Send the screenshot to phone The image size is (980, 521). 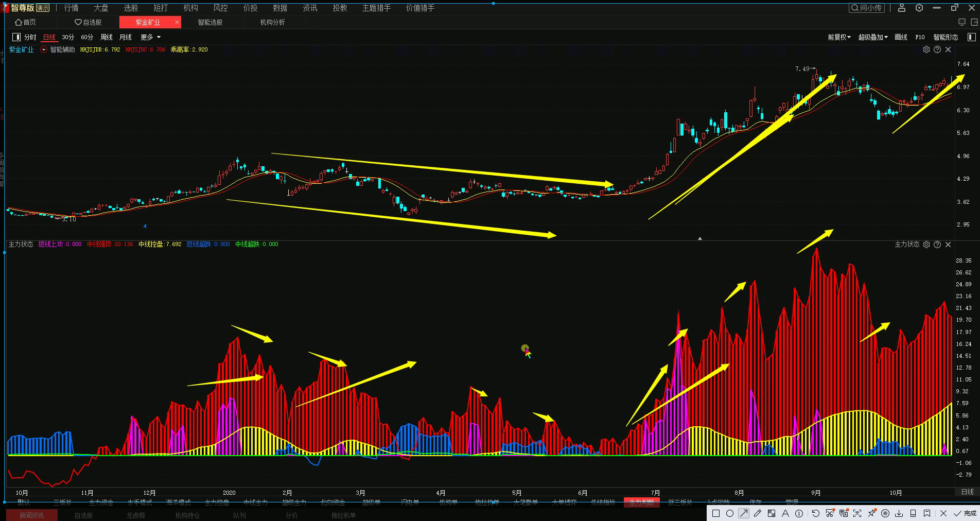click(x=913, y=513)
